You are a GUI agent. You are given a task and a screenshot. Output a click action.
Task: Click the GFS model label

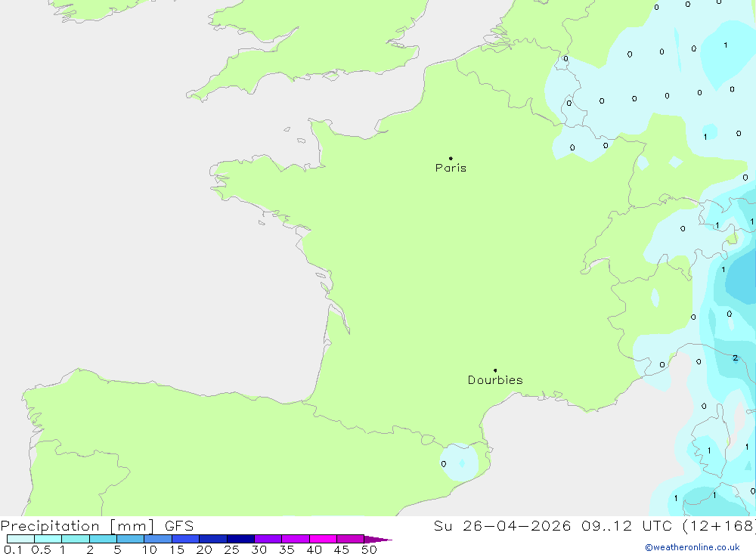coord(179,526)
